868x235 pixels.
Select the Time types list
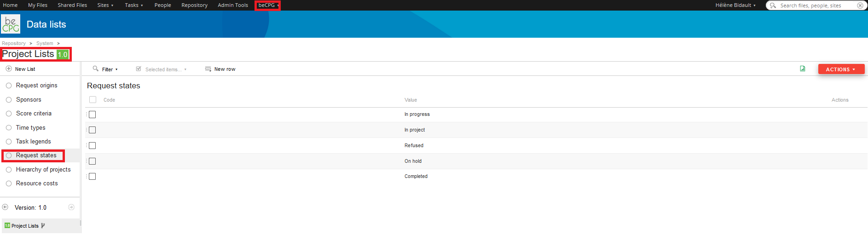pos(30,128)
